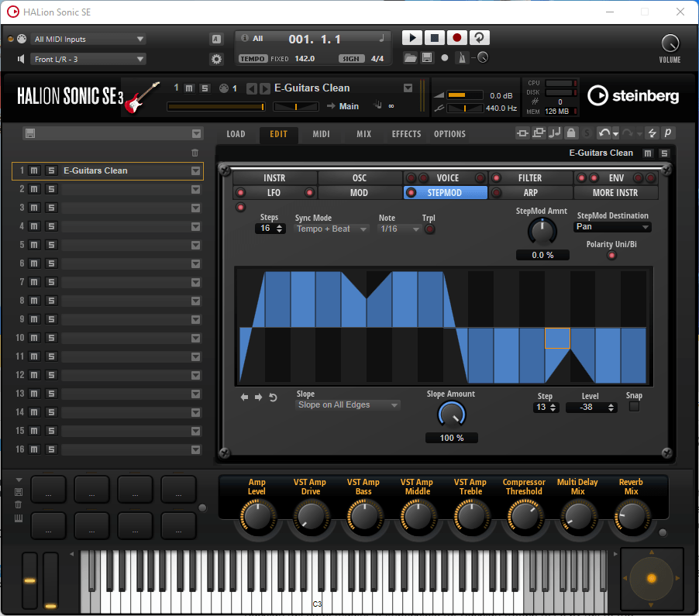
Task: Mute slot 2 in the slot rack
Action: tap(34, 189)
